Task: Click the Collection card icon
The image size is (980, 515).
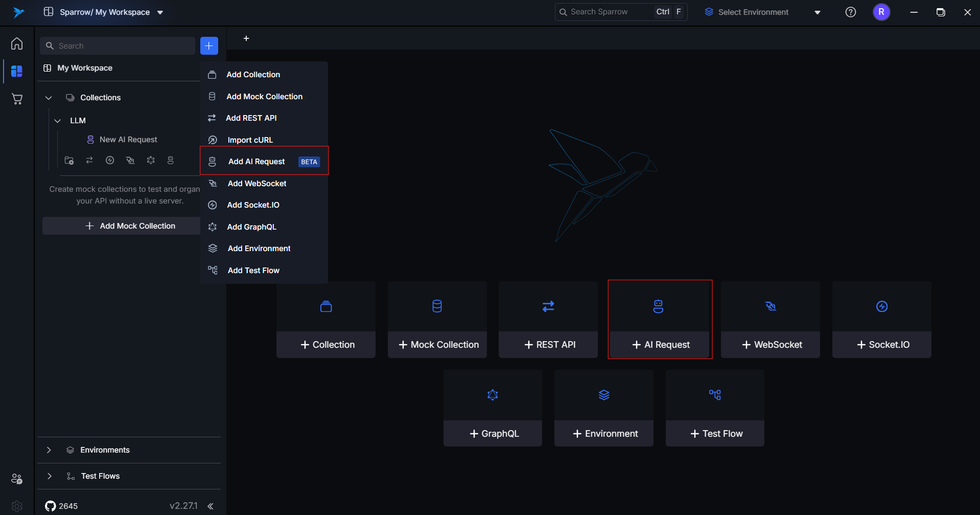Action: [326, 306]
